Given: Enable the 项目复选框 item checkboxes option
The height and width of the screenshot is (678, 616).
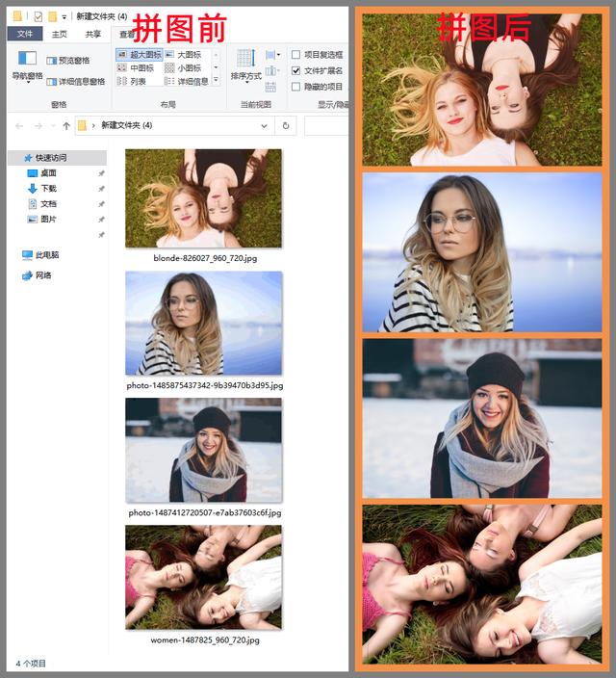Looking at the screenshot, I should click(296, 55).
